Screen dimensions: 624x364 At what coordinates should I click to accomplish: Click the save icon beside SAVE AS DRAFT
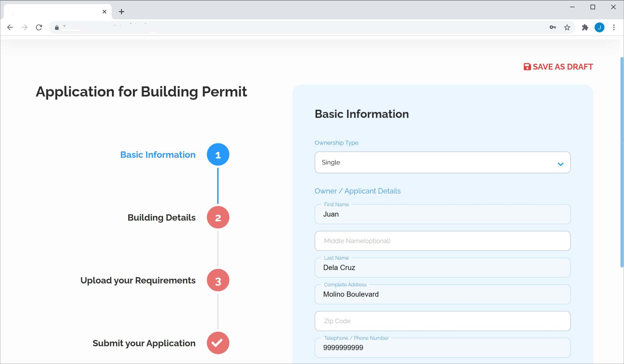click(x=527, y=67)
